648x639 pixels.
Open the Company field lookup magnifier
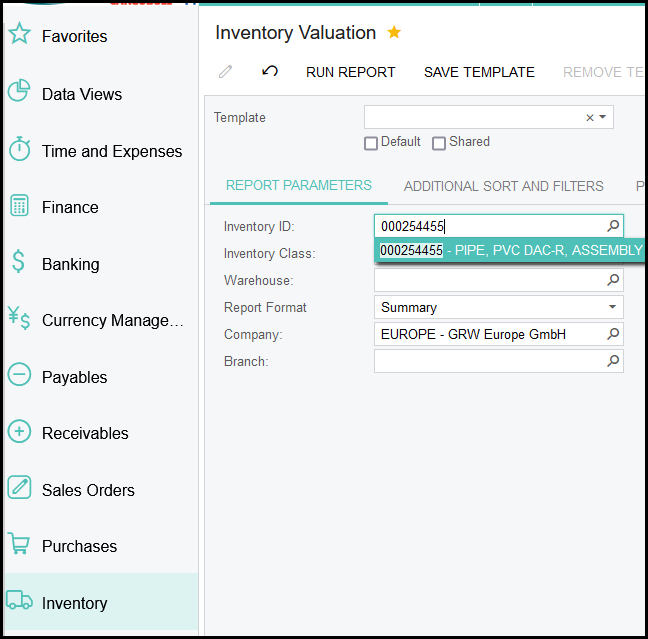613,334
